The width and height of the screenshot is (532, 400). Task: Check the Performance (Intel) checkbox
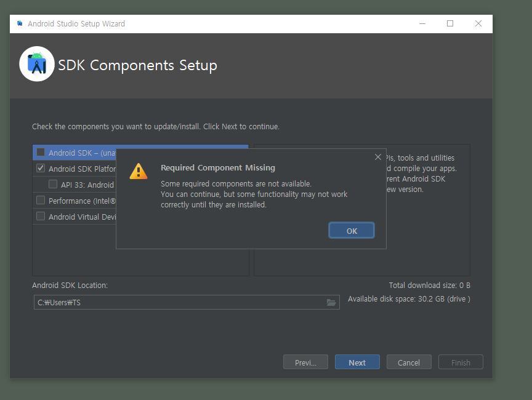(41, 200)
